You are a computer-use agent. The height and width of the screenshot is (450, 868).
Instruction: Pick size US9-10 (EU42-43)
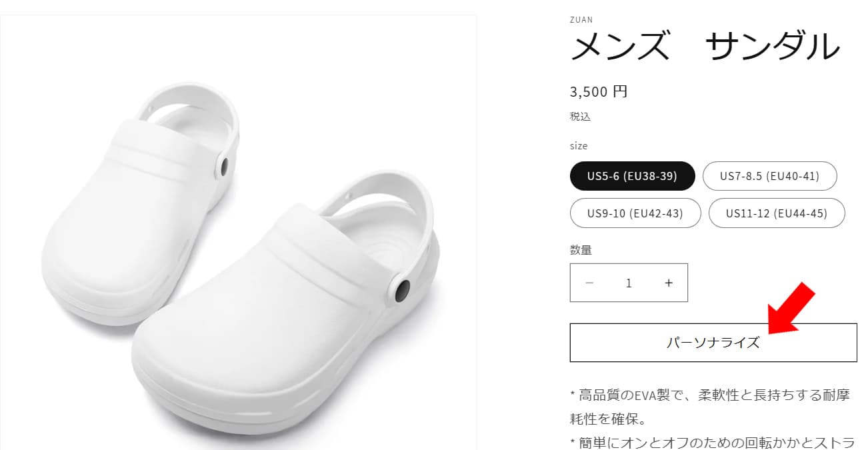635,213
